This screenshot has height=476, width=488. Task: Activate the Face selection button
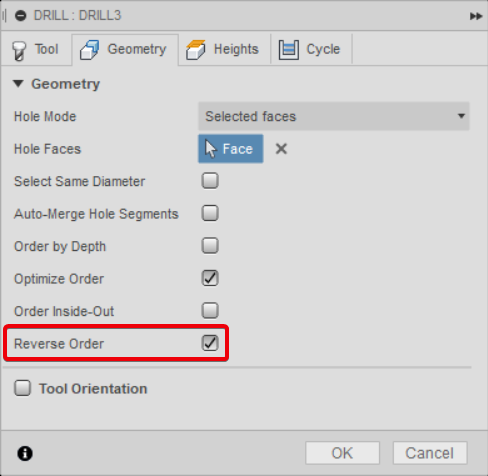(x=231, y=149)
